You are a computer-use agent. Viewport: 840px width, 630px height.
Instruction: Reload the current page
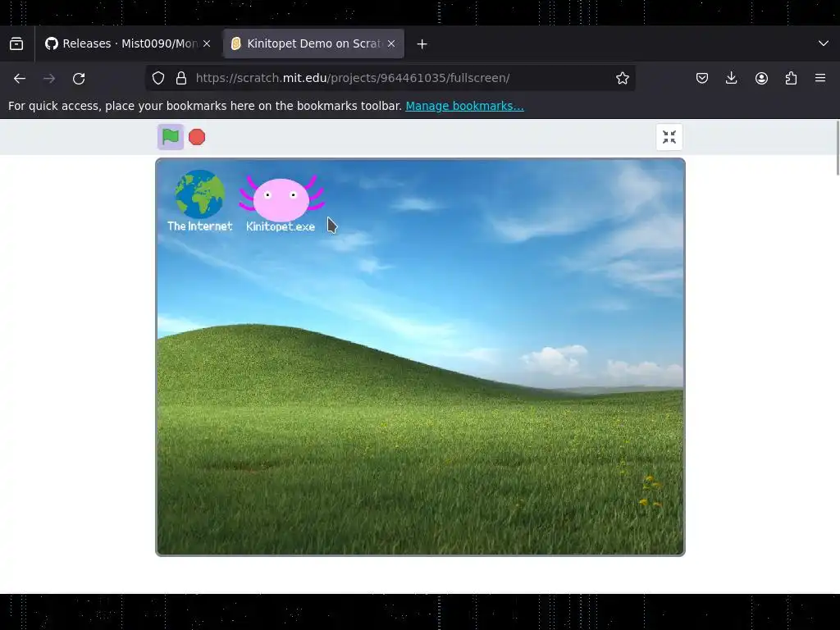[x=79, y=78]
